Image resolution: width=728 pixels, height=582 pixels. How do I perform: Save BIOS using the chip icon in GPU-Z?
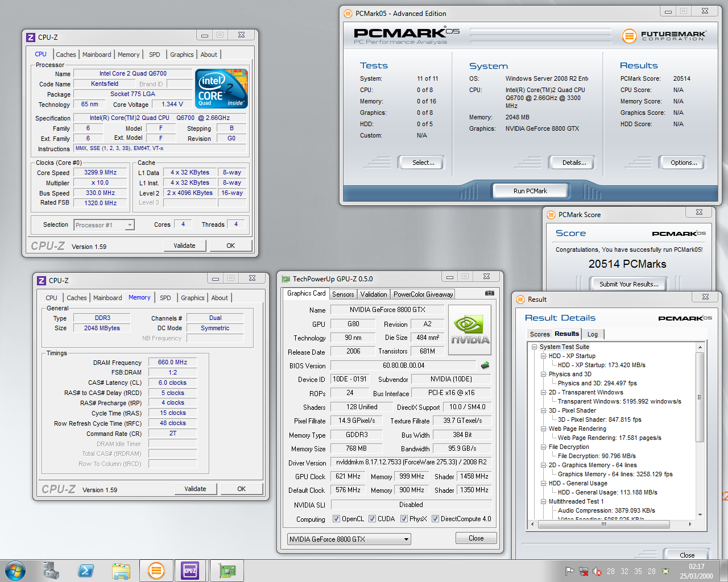[x=485, y=365]
